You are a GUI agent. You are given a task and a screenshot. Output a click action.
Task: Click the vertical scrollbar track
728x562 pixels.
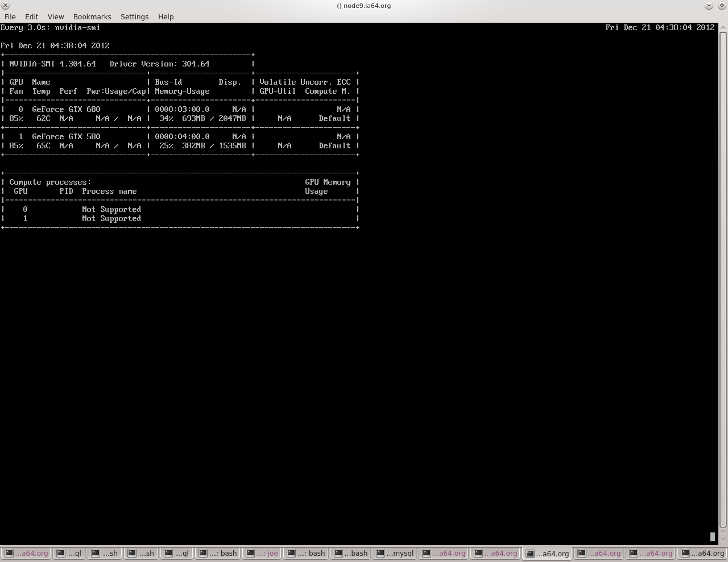point(723,278)
